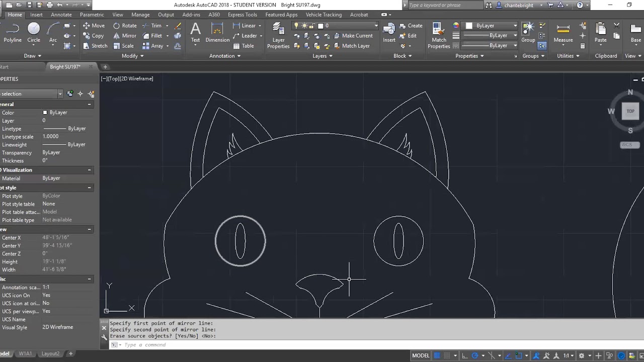This screenshot has height=362, width=644.
Task: Toggle hardware acceleration status icon
Action: [621, 355]
